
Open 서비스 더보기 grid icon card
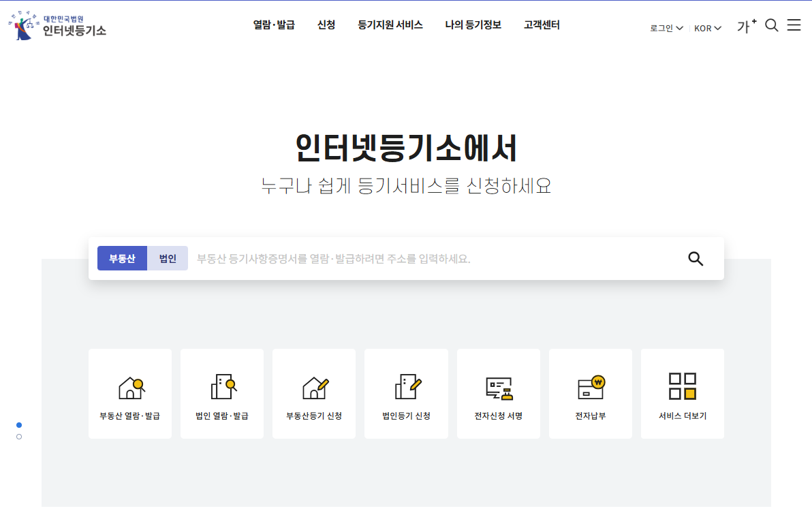pyautogui.click(x=683, y=394)
